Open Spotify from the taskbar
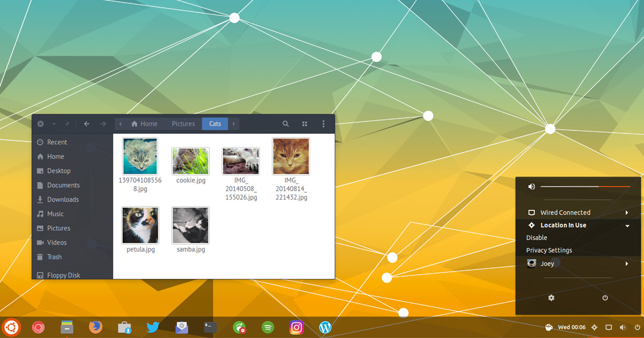The width and height of the screenshot is (644, 338). [268, 327]
